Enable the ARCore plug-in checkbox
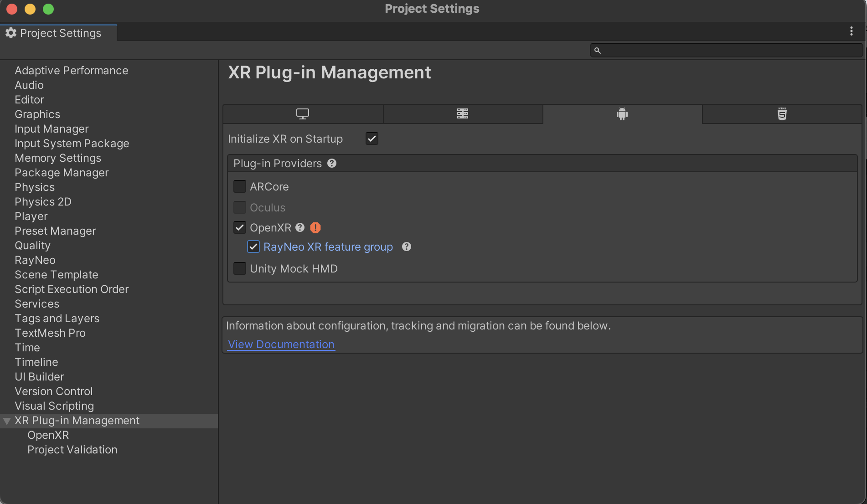The height and width of the screenshot is (504, 867). [x=240, y=186]
